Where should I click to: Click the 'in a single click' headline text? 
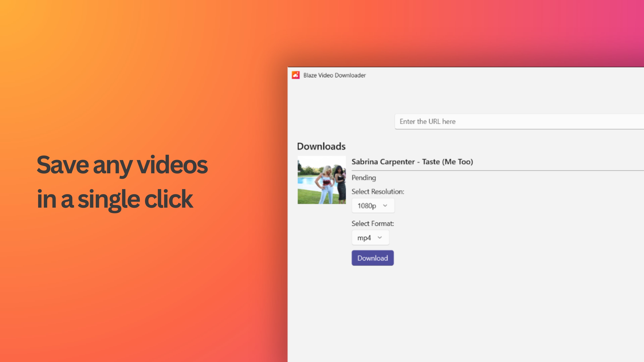115,199
